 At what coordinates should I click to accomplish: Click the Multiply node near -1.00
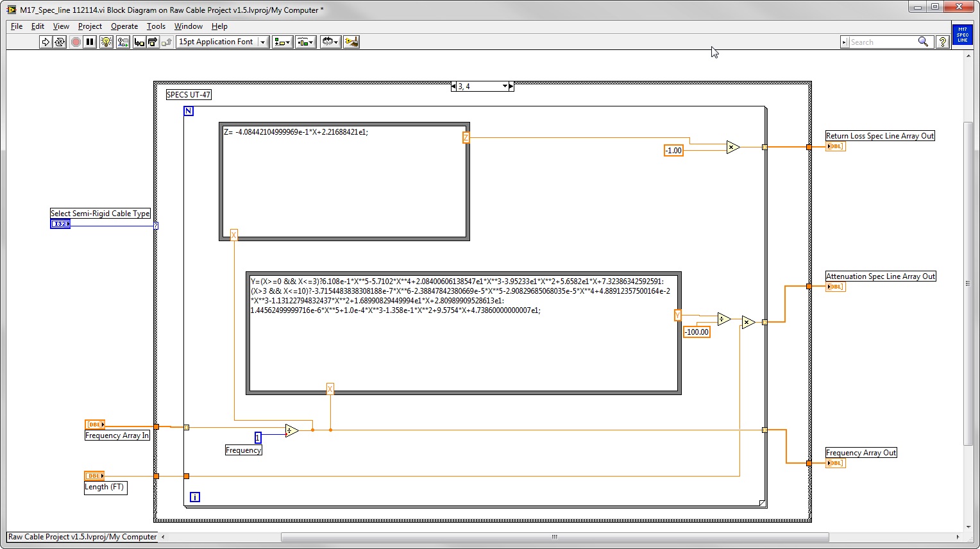pos(733,148)
